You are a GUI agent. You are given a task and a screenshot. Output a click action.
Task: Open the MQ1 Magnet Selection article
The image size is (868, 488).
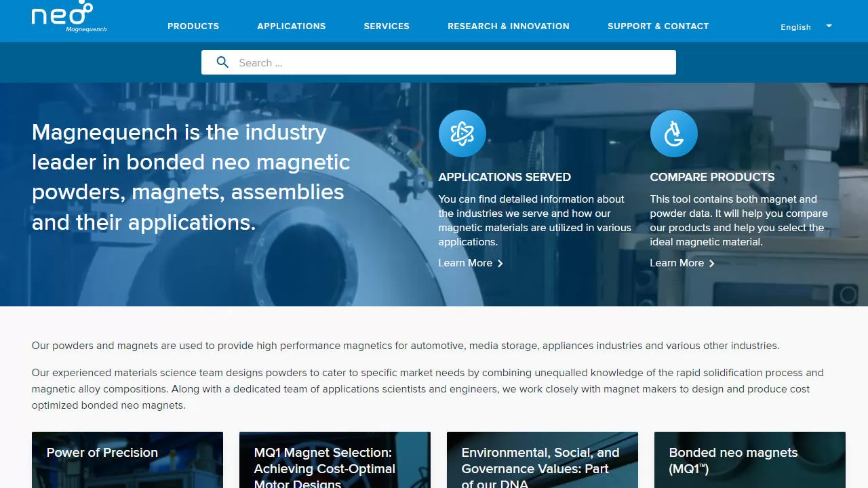323,468
